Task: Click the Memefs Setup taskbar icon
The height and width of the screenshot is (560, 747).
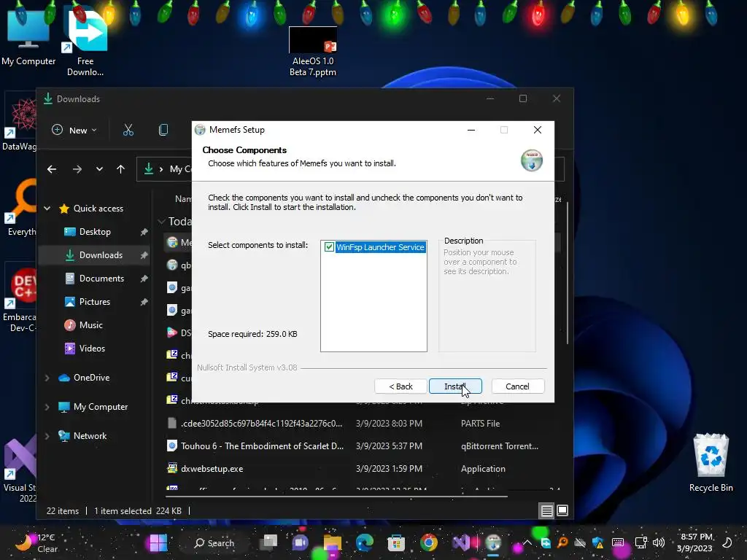Action: click(x=493, y=542)
